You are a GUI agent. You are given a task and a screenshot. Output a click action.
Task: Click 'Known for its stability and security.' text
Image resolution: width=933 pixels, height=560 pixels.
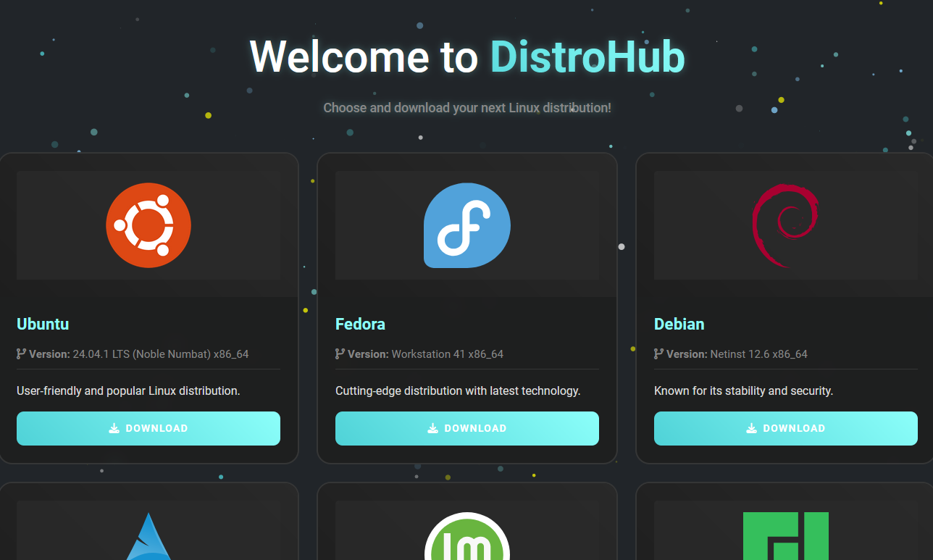click(x=744, y=390)
